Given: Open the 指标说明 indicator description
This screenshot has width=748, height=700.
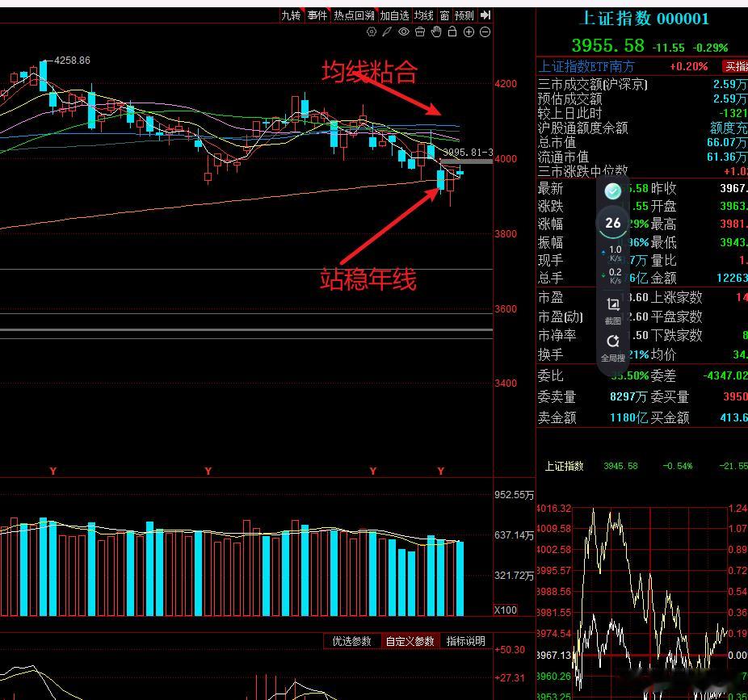Looking at the screenshot, I should point(465,641).
